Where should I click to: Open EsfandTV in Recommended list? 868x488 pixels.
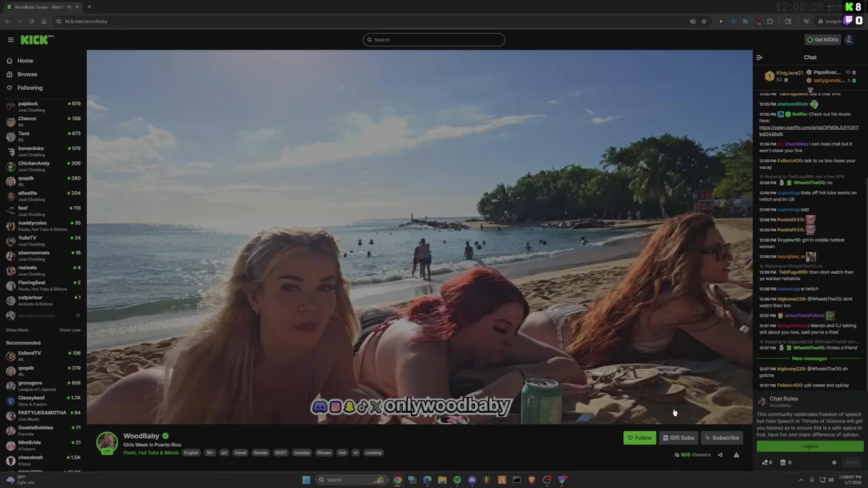click(43, 356)
